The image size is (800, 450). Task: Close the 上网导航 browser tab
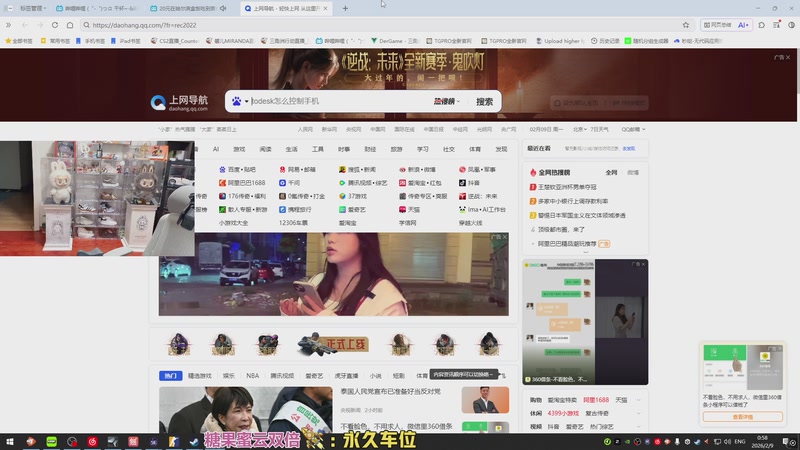click(325, 8)
